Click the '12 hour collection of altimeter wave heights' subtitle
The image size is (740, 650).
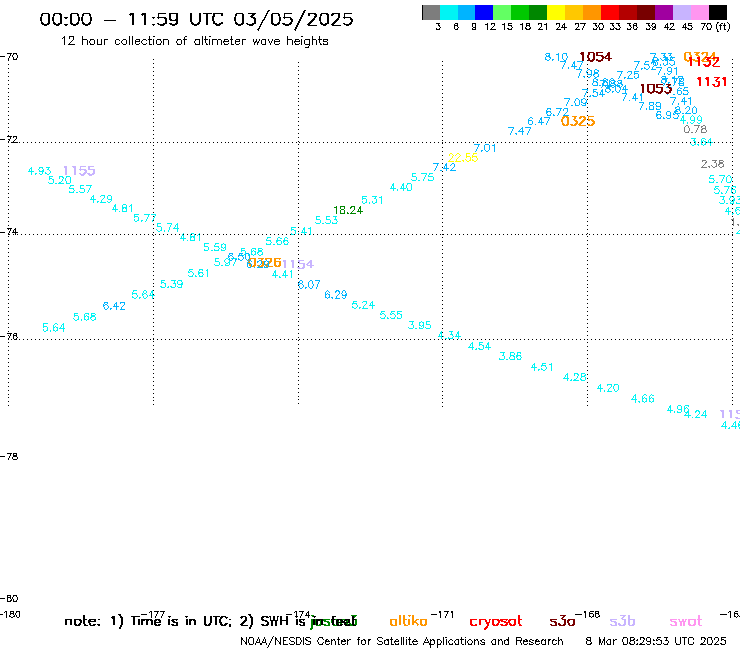(194, 41)
